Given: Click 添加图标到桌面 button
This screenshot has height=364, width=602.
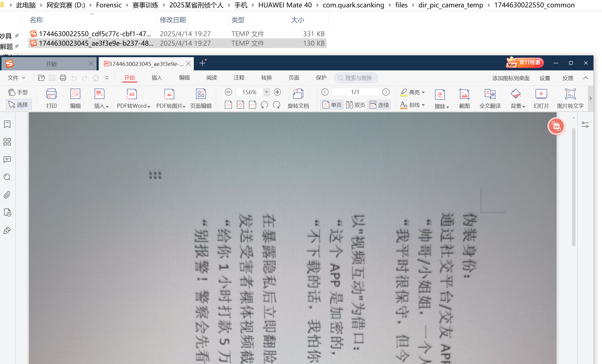Looking at the screenshot, I should pos(511,78).
